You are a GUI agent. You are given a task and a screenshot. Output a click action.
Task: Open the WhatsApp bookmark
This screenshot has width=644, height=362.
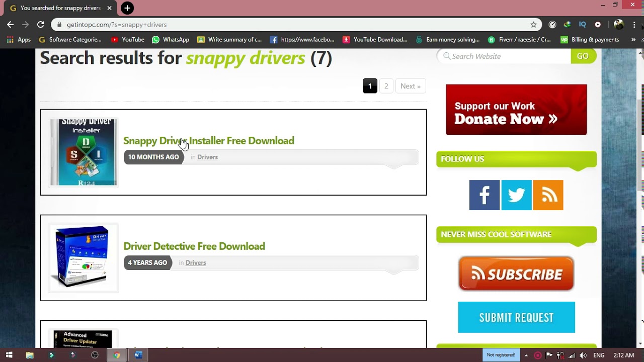(171, 39)
